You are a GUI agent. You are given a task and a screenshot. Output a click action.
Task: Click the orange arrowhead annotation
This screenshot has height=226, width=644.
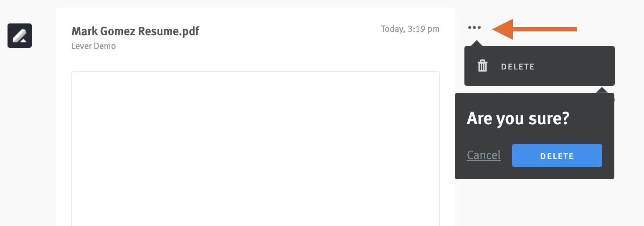click(x=502, y=29)
